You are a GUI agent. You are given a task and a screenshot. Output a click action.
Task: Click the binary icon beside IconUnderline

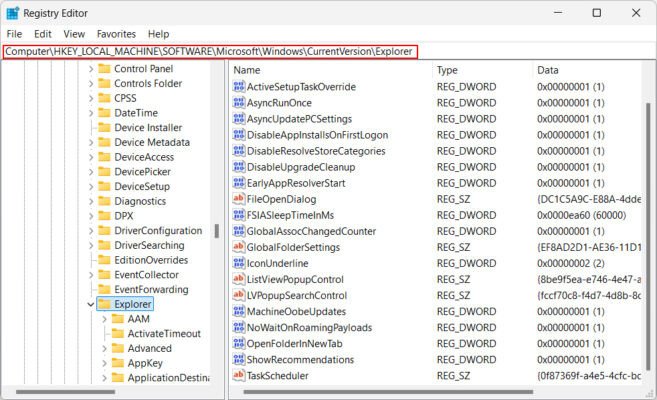coord(239,263)
